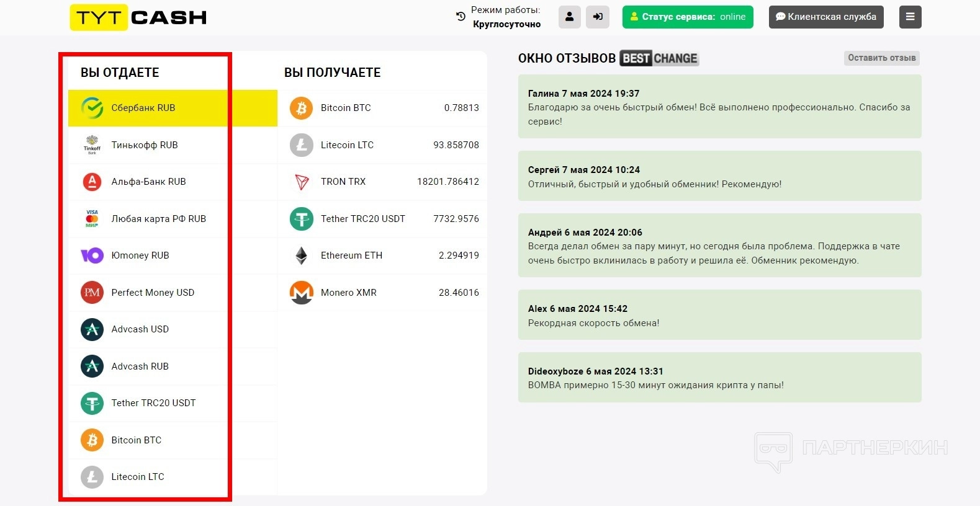Click the Perfect Money PM icon

92,292
